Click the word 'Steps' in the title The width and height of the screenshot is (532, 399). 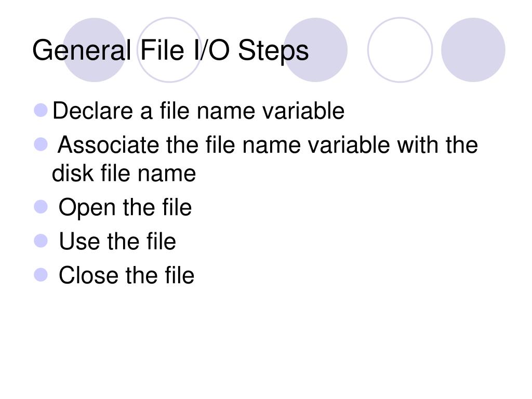pos(273,51)
